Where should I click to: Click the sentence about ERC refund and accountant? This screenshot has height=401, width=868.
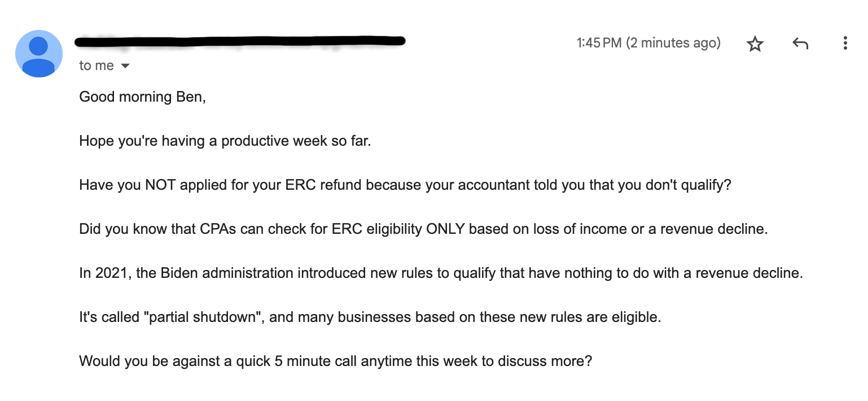tap(405, 185)
